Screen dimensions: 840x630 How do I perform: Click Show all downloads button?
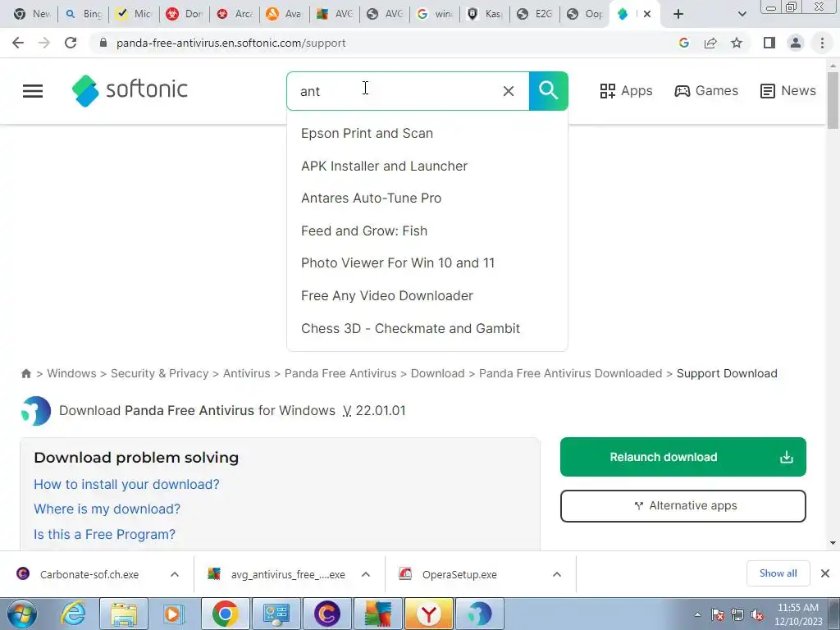coord(778,573)
